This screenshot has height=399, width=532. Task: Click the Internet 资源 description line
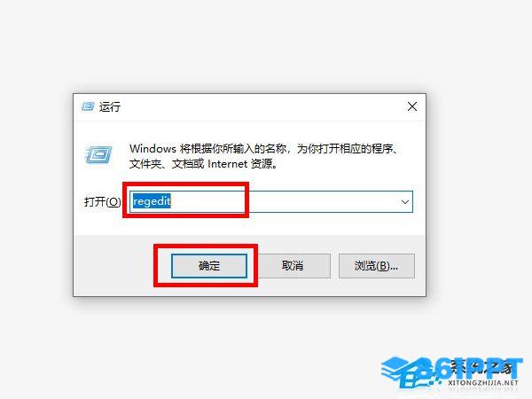(x=204, y=164)
